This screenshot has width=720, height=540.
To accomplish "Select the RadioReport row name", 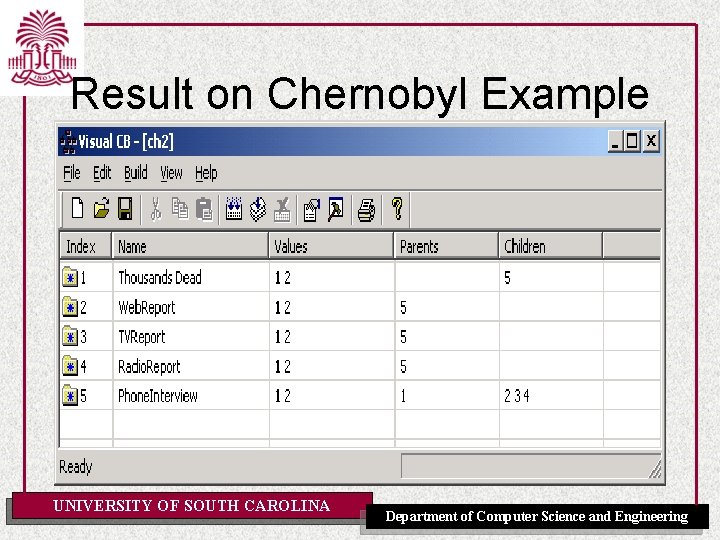I will pos(149,366).
